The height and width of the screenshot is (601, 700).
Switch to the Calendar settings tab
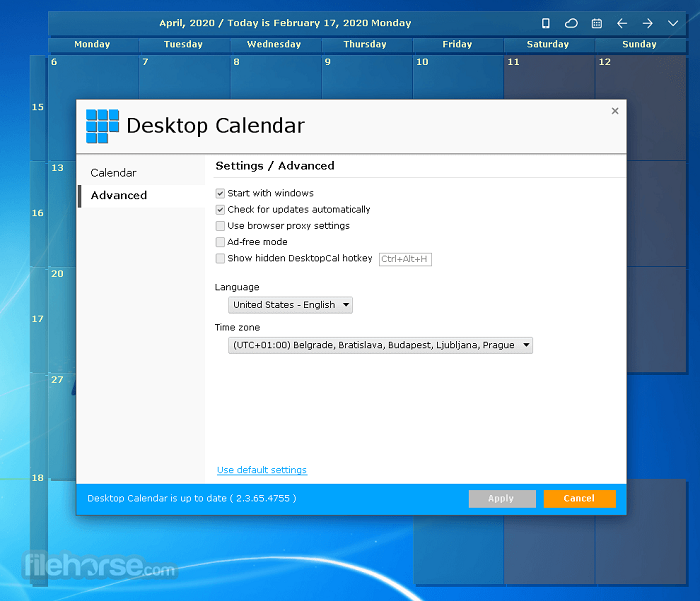coord(114,173)
